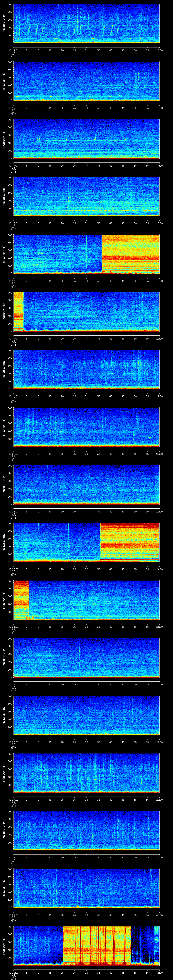The height and width of the screenshot is (980, 173).
Task: Select the spectrogram panel starting at 10:20:00
Action: 86,369
